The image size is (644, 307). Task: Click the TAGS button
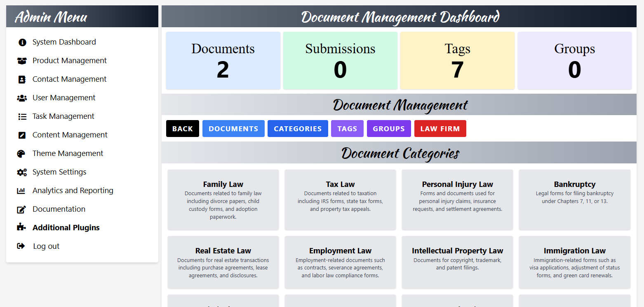(347, 129)
